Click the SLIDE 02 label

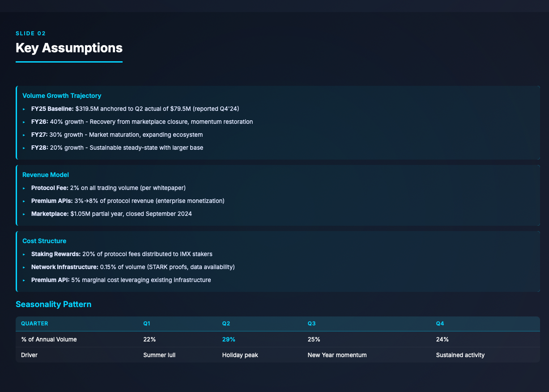[x=30, y=34]
